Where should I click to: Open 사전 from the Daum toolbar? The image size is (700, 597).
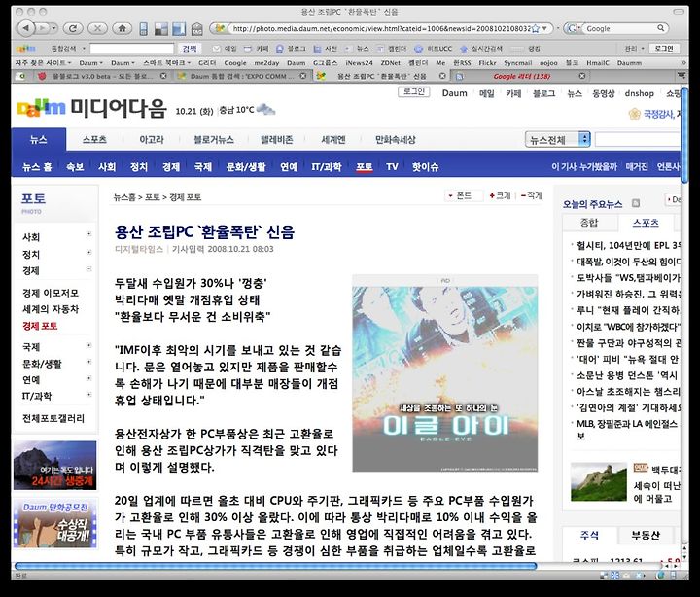click(x=325, y=49)
